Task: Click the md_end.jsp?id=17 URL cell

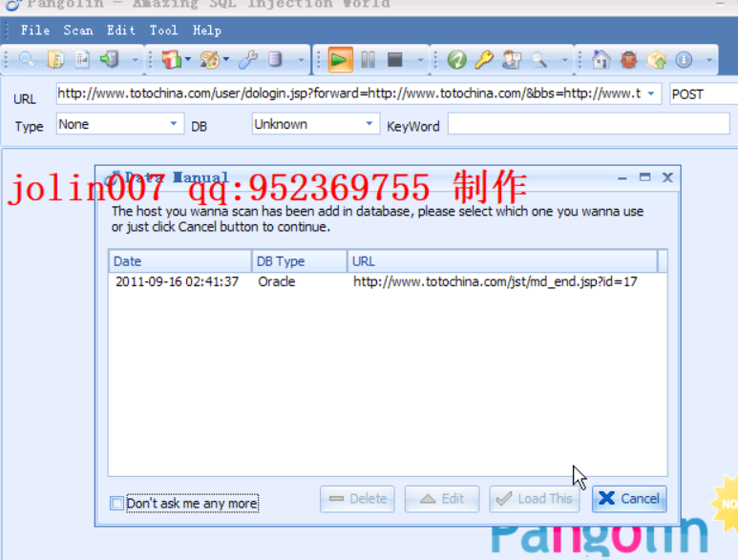Action: tap(496, 281)
